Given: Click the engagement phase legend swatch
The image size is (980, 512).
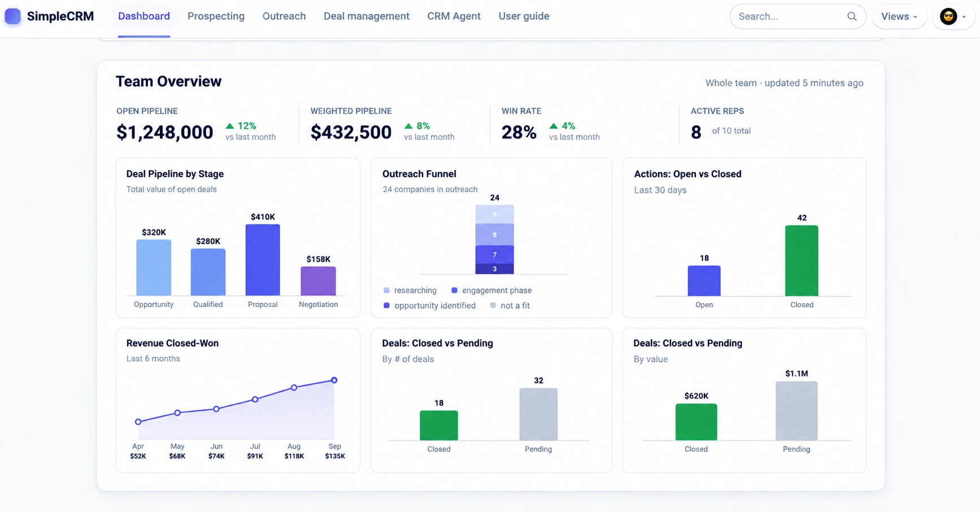Looking at the screenshot, I should point(454,290).
